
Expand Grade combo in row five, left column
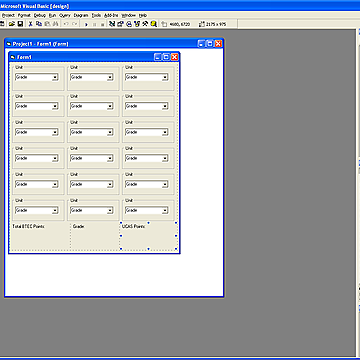click(55, 184)
